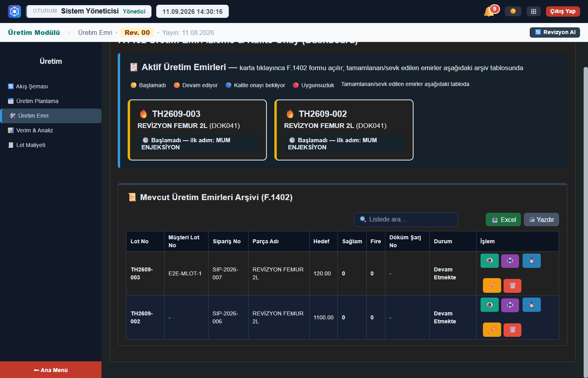
Task: Open the grid layout icon in header
Action: pyautogui.click(x=534, y=11)
